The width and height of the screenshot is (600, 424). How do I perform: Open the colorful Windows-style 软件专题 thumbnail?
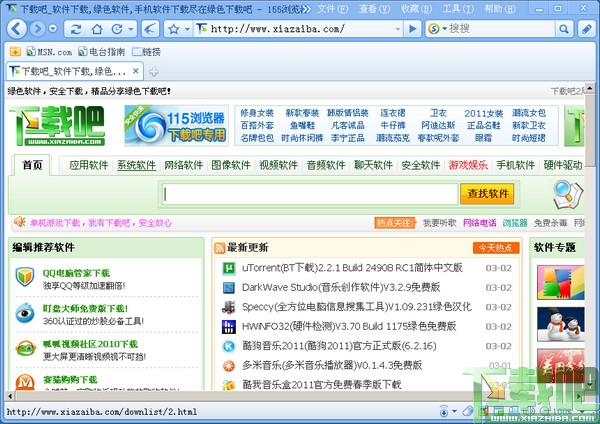561,282
